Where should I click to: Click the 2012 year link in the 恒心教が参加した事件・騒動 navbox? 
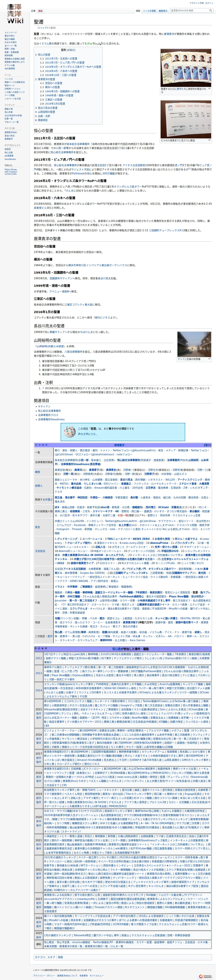[x=39, y=658]
